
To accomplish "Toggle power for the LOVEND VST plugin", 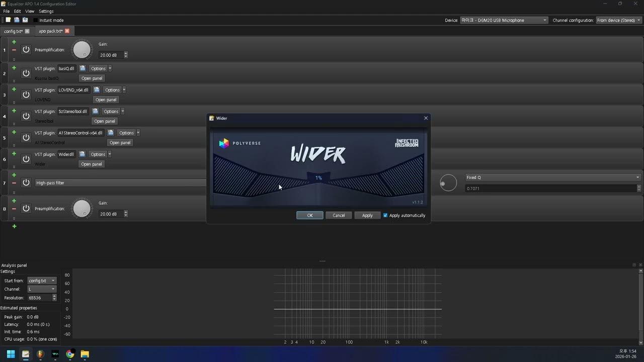I will (26, 95).
